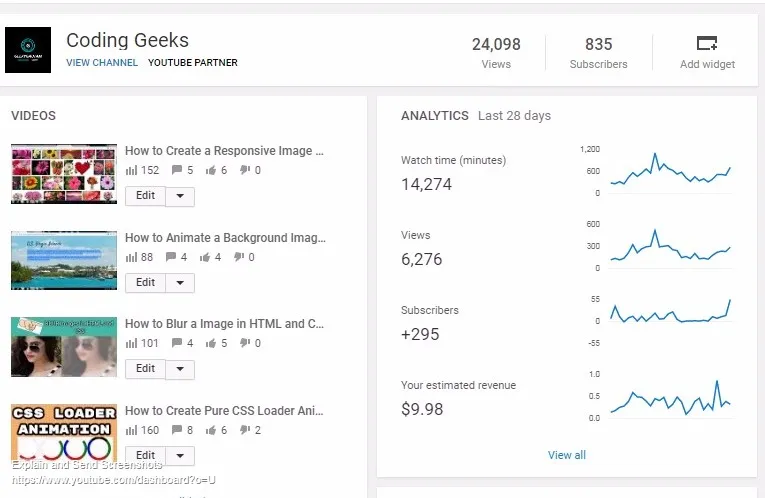Screen dimensions: 765x498
Task: Click the Last 28 days label
Action: pos(514,116)
